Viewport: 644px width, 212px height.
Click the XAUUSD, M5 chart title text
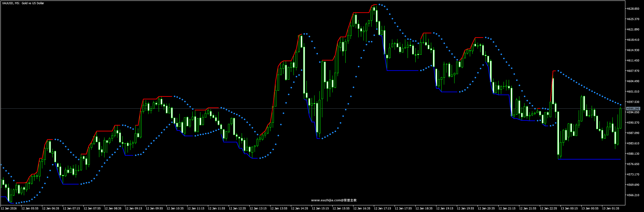[23, 3]
